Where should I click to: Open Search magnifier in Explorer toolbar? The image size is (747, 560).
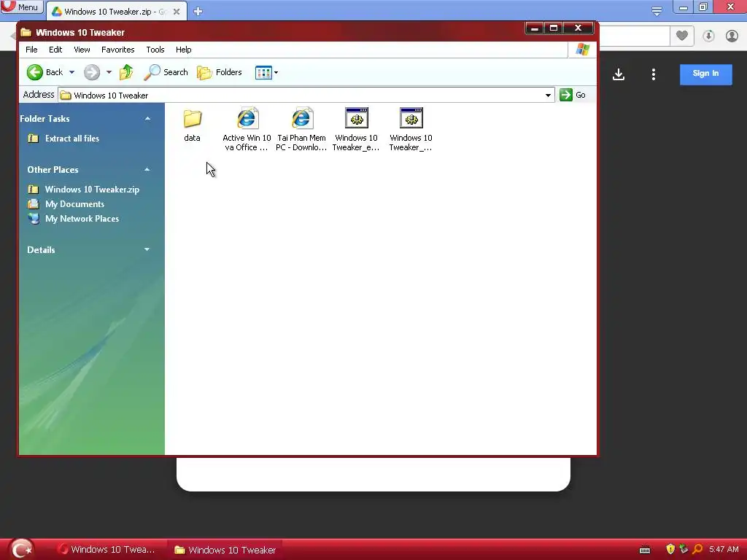click(152, 72)
